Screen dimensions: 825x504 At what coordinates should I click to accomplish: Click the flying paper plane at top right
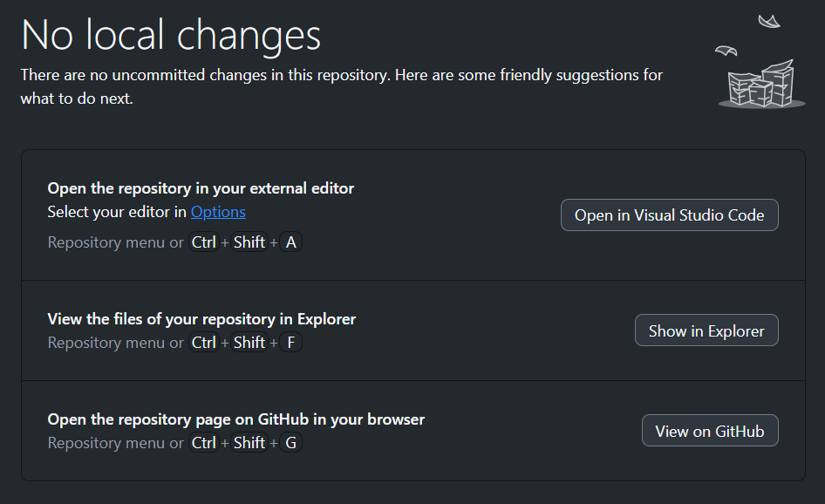768,21
